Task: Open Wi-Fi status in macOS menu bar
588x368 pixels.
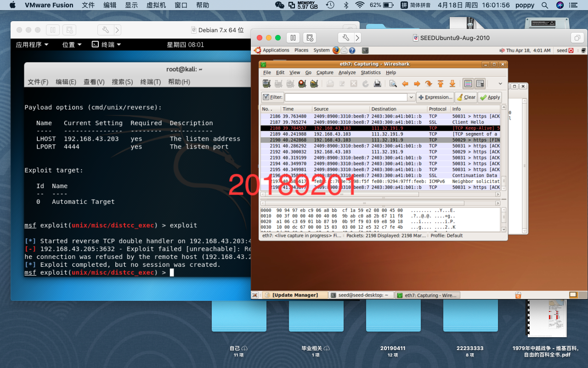Action: click(x=360, y=5)
